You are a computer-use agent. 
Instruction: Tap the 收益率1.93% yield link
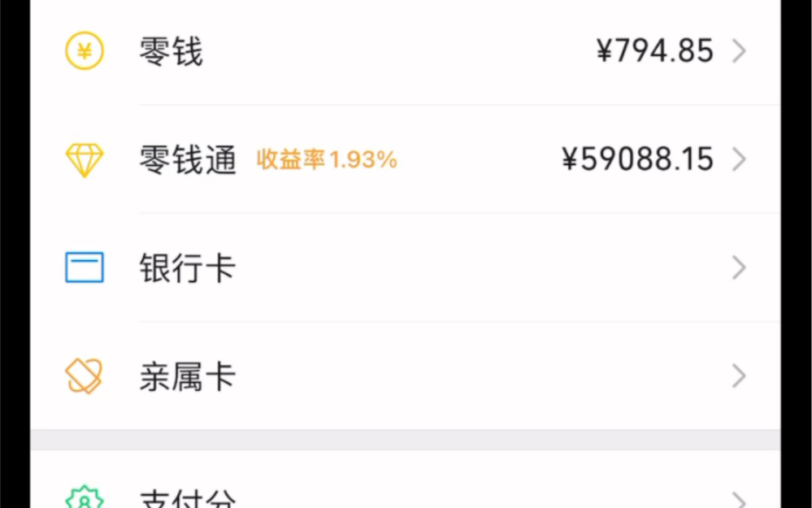click(325, 159)
